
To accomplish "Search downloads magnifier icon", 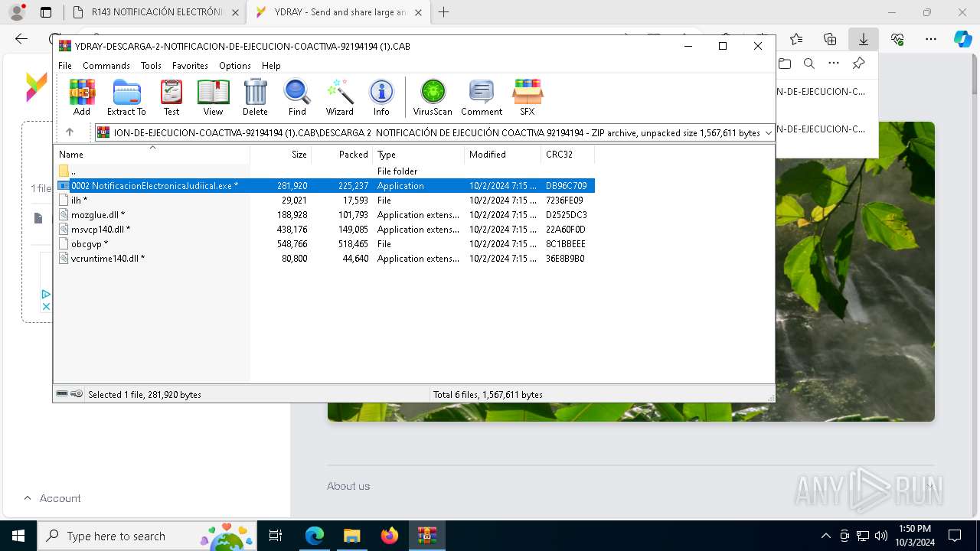I will point(809,64).
